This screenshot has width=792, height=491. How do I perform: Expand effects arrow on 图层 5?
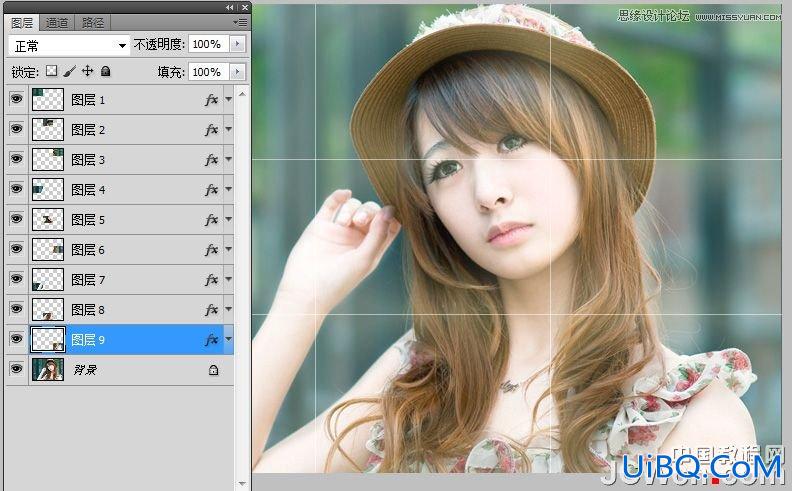(228, 219)
